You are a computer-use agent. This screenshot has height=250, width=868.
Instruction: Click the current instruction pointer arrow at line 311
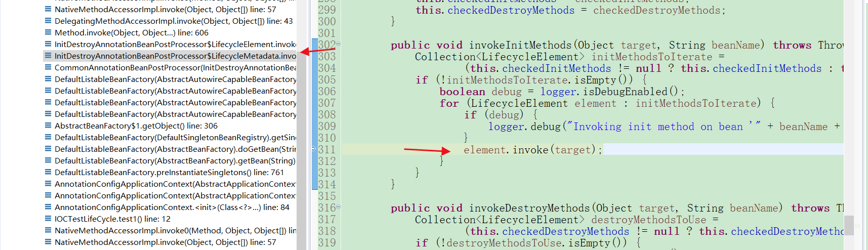click(x=314, y=149)
